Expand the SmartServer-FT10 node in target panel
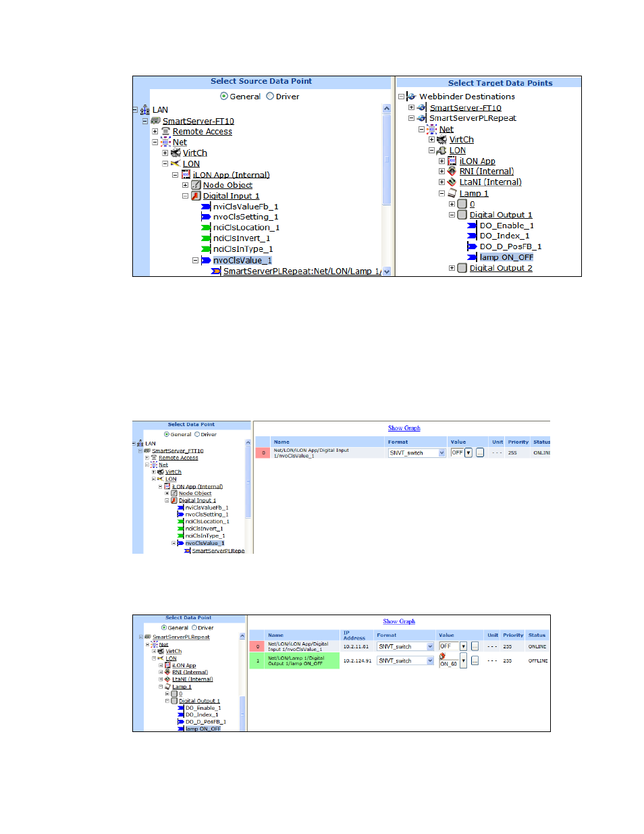The height and width of the screenshot is (834, 644). pyautogui.click(x=411, y=107)
